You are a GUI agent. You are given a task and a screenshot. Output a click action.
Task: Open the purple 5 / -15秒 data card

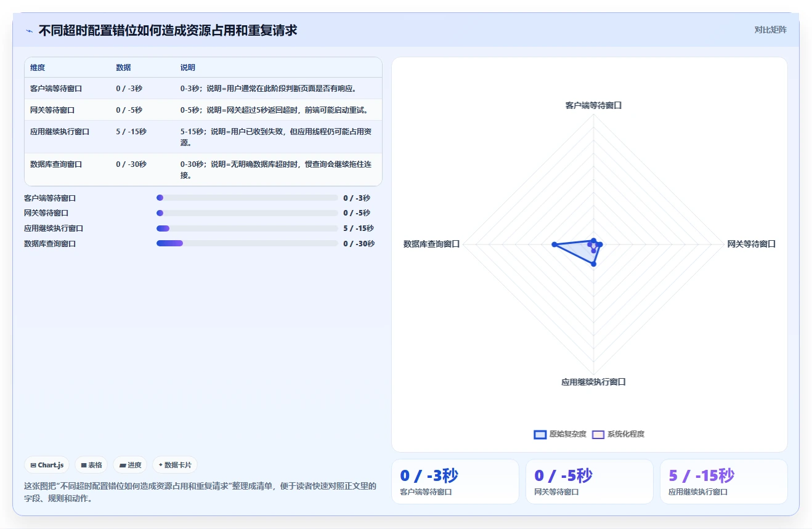coord(724,482)
